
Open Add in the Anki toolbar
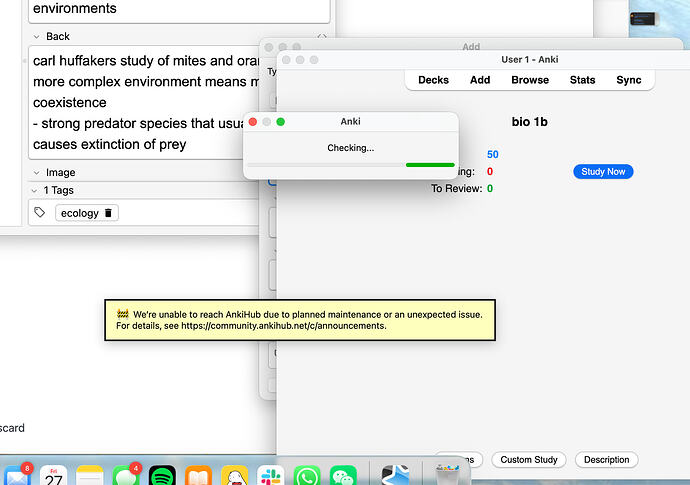click(480, 80)
